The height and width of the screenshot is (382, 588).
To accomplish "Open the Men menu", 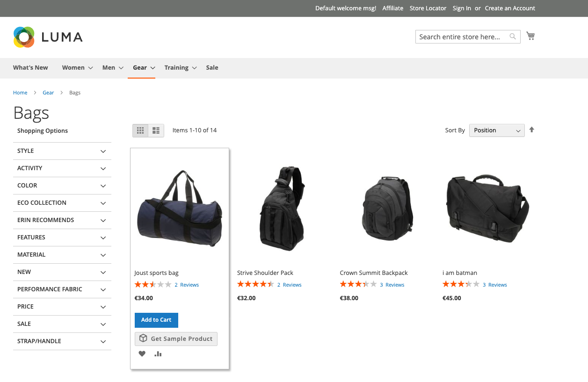I will (113, 68).
